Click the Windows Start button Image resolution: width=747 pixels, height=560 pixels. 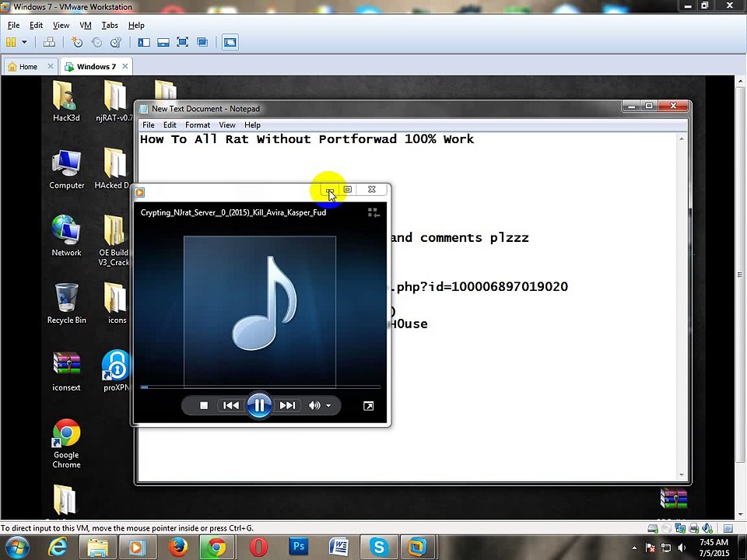(16, 548)
